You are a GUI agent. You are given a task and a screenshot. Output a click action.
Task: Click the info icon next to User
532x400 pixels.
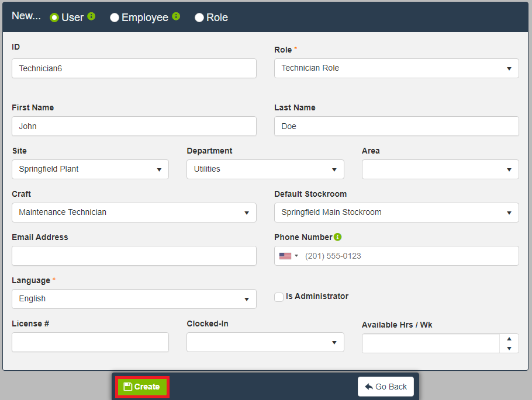click(x=91, y=16)
